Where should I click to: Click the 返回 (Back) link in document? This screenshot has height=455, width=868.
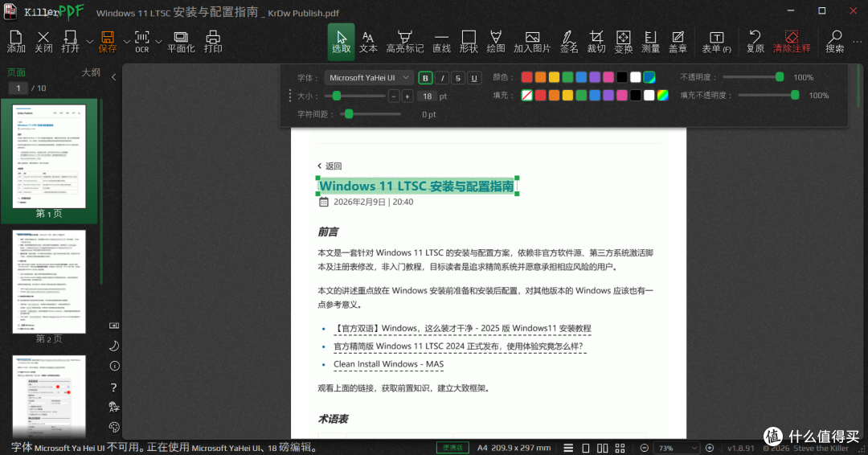330,166
